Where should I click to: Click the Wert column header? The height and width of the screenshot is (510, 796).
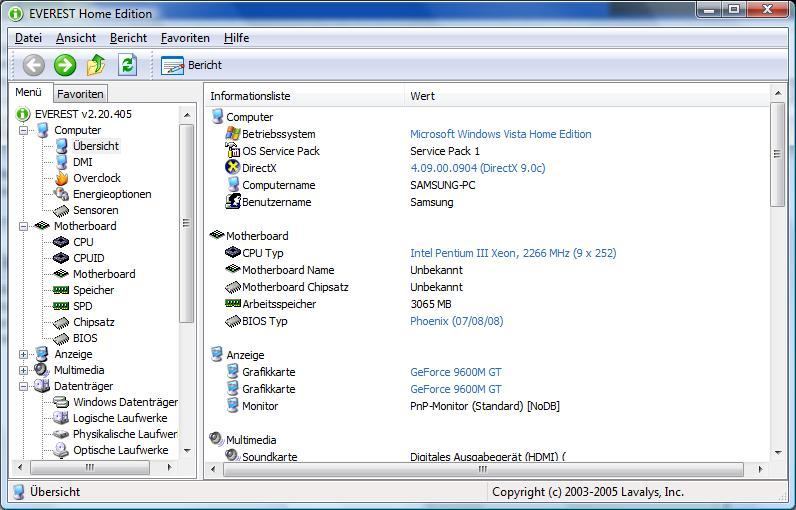coord(586,96)
